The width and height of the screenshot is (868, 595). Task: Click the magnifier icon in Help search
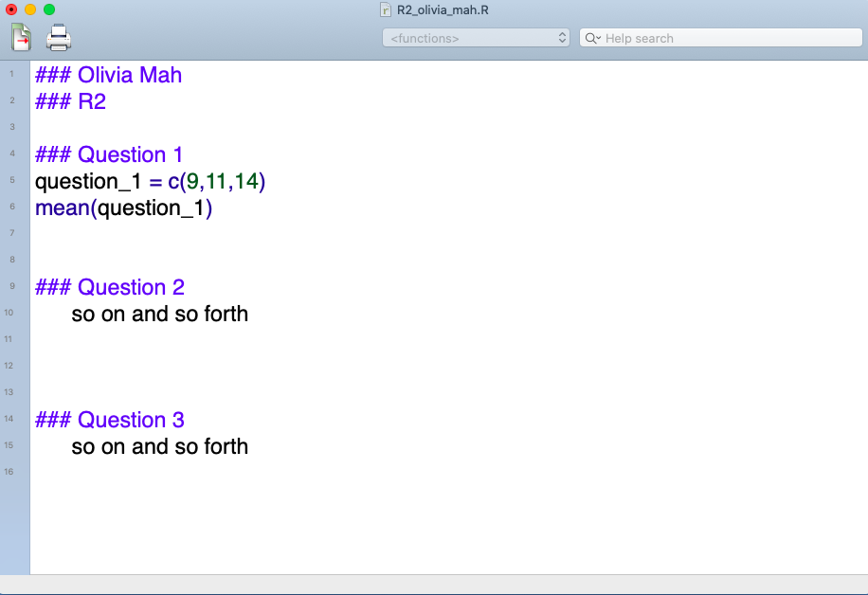click(x=591, y=38)
